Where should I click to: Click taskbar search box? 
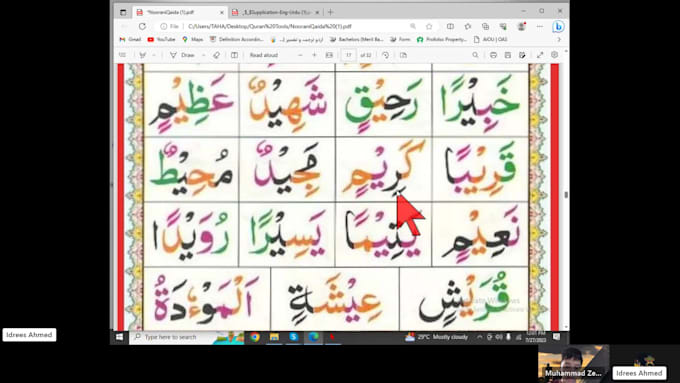[186, 337]
